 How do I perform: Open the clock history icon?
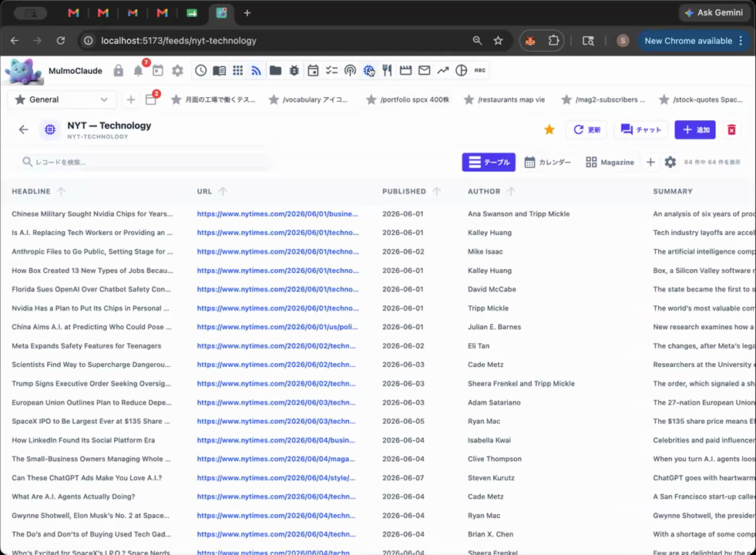pyautogui.click(x=200, y=70)
